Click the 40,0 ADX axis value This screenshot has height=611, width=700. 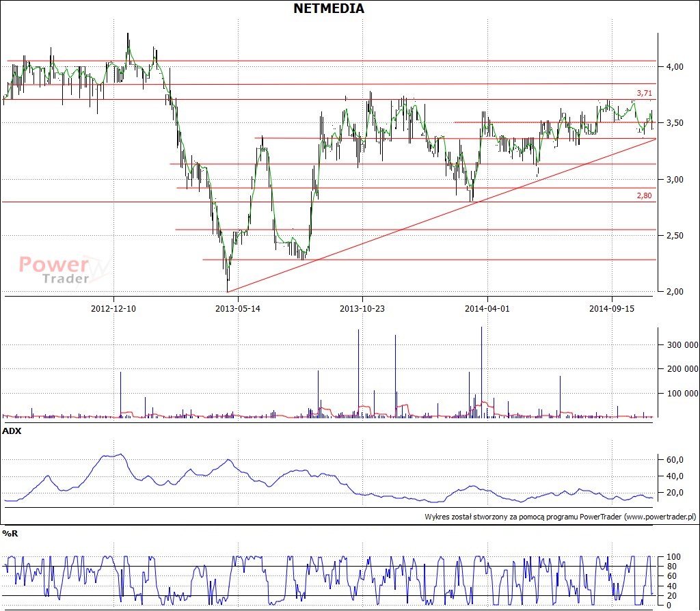[675, 476]
